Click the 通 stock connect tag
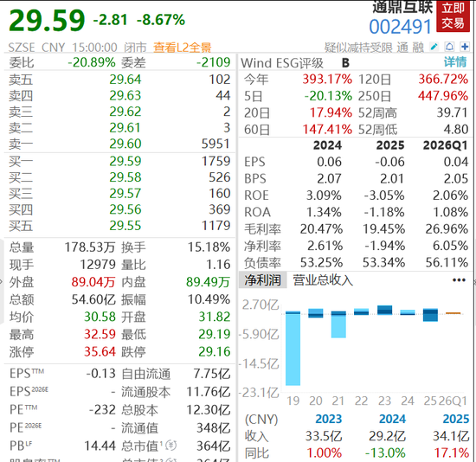 [x=402, y=48]
